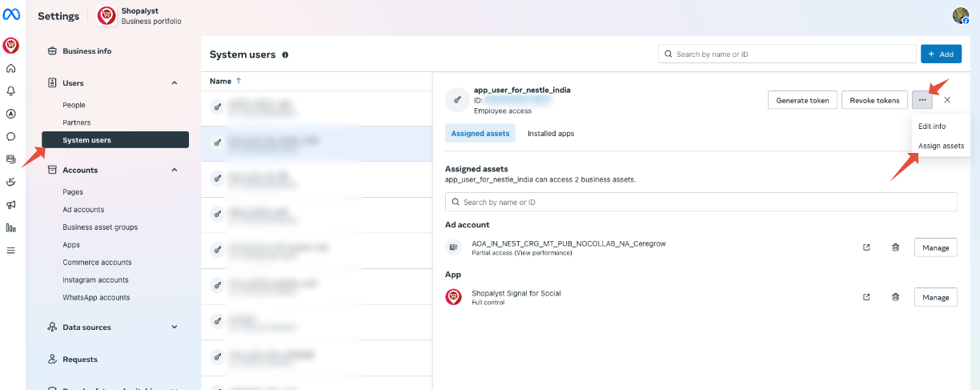
Task: Open the bar chart insights icon
Action: pos(10,227)
